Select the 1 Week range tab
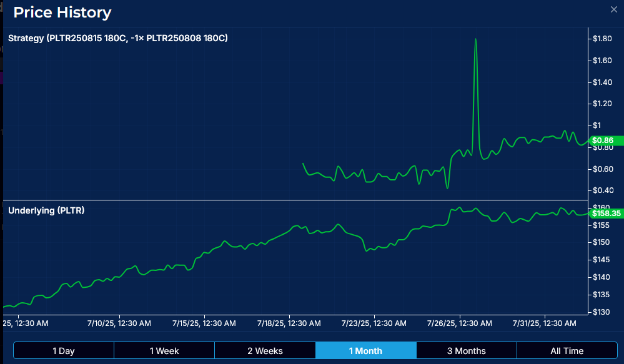This screenshot has height=364, width=624. tap(164, 351)
